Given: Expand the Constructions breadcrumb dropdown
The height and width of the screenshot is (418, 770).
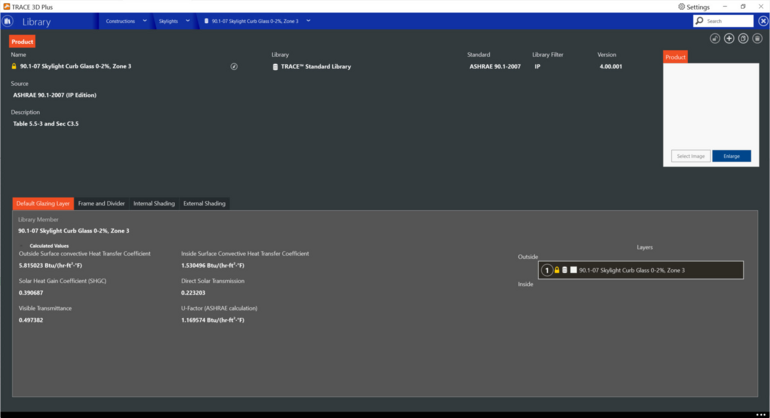Looking at the screenshot, I should click(x=144, y=21).
